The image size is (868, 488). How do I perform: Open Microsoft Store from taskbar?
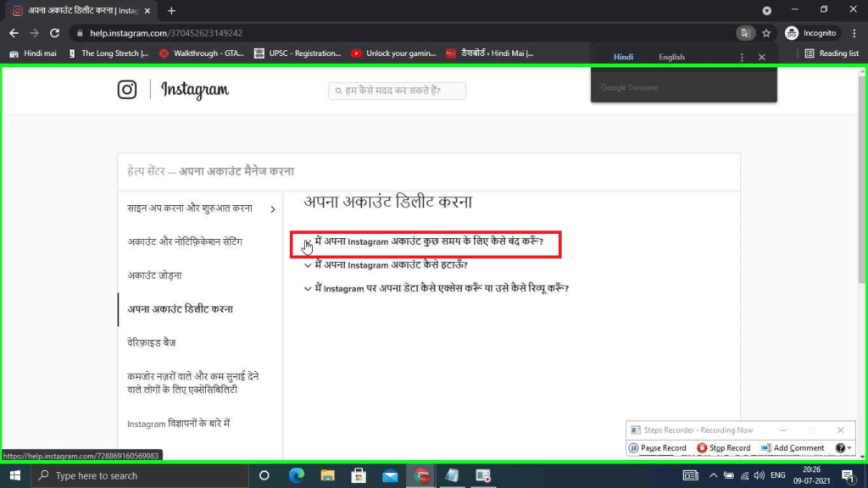tap(359, 475)
